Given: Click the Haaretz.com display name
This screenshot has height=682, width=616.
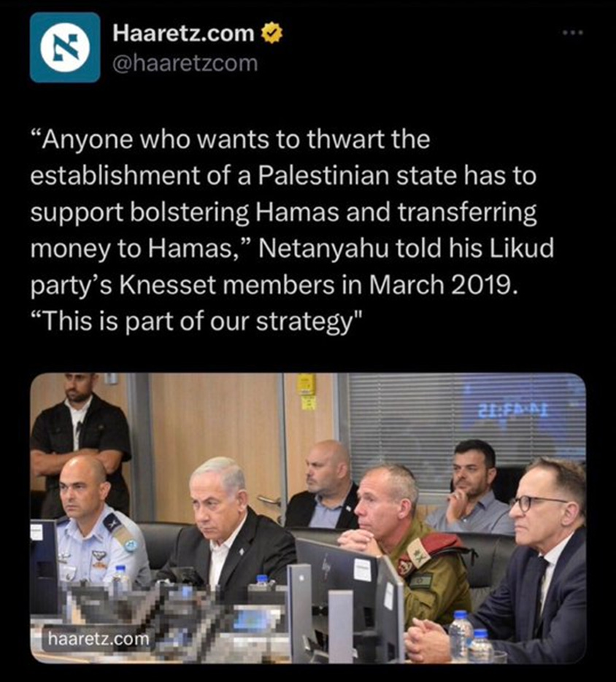Looking at the screenshot, I should click(x=183, y=33).
